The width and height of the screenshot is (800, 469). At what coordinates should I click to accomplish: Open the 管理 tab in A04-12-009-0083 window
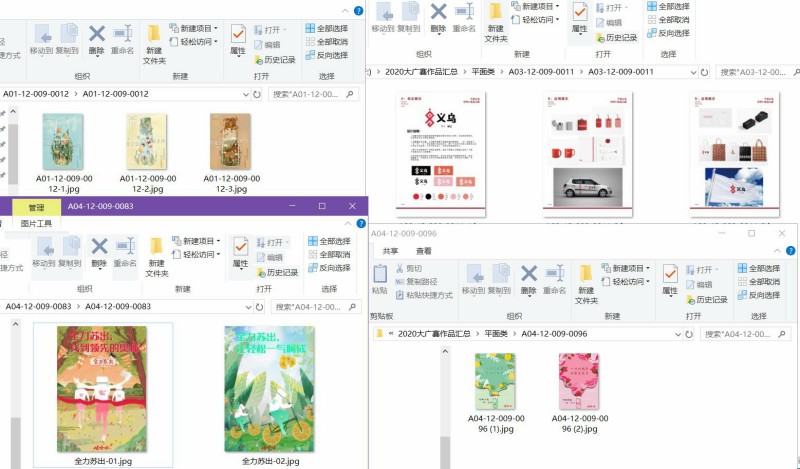[36, 207]
